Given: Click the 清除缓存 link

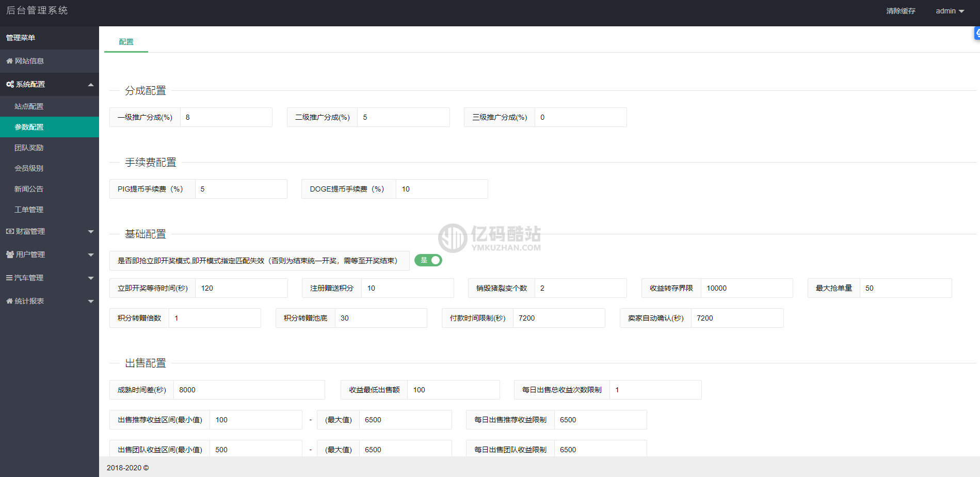Looking at the screenshot, I should tap(901, 11).
